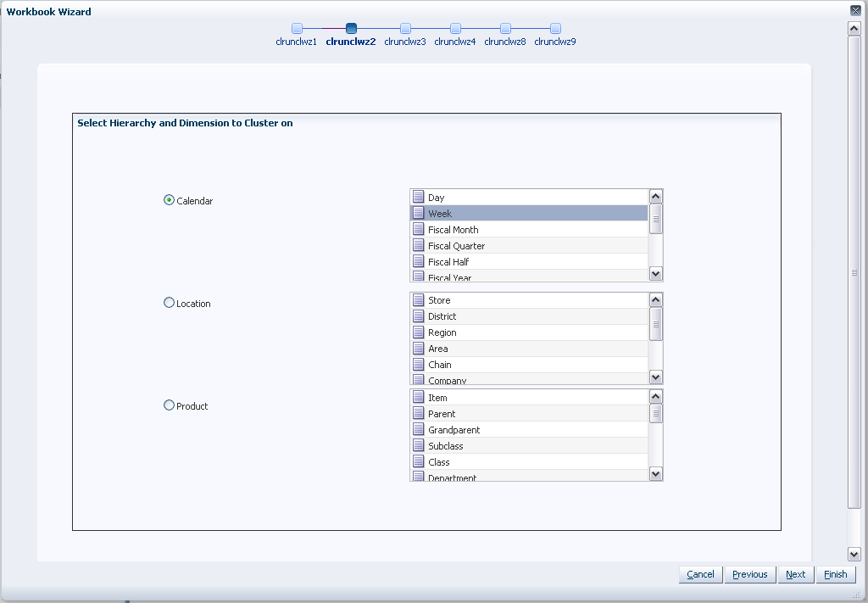Close the Workbook Wizard dialog

click(855, 10)
